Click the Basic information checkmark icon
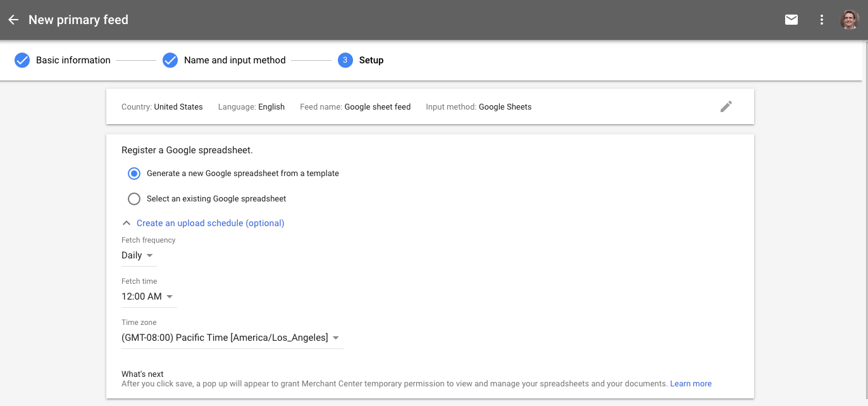The height and width of the screenshot is (406, 868). (22, 60)
